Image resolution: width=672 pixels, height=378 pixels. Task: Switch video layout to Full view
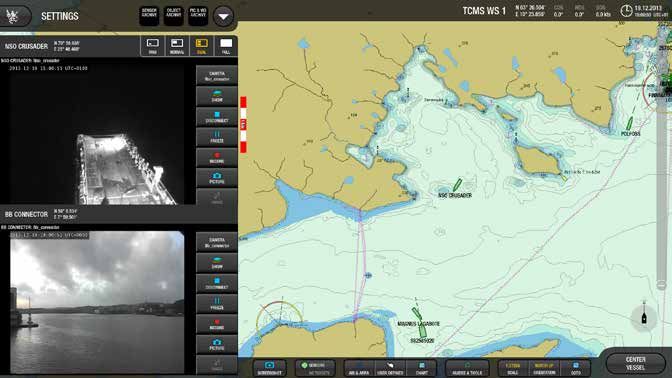pos(226,46)
